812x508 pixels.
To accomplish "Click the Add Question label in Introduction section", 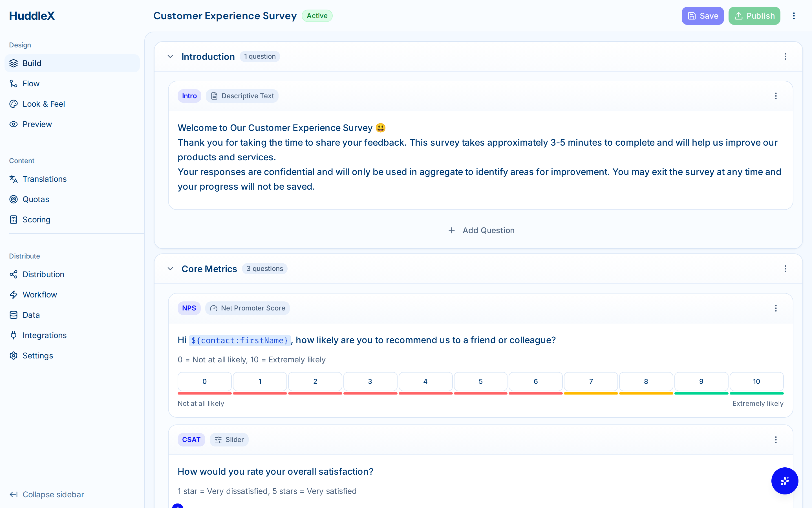I will [489, 231].
